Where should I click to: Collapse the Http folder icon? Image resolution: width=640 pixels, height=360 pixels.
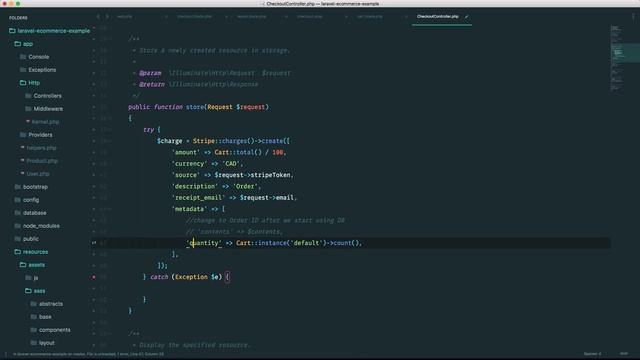point(23,83)
